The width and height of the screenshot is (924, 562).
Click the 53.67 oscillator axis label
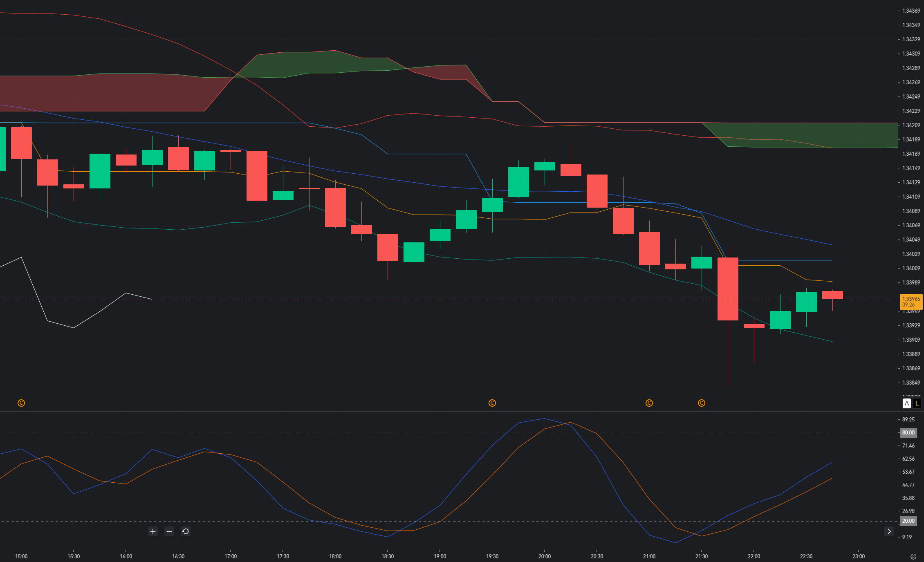point(908,472)
